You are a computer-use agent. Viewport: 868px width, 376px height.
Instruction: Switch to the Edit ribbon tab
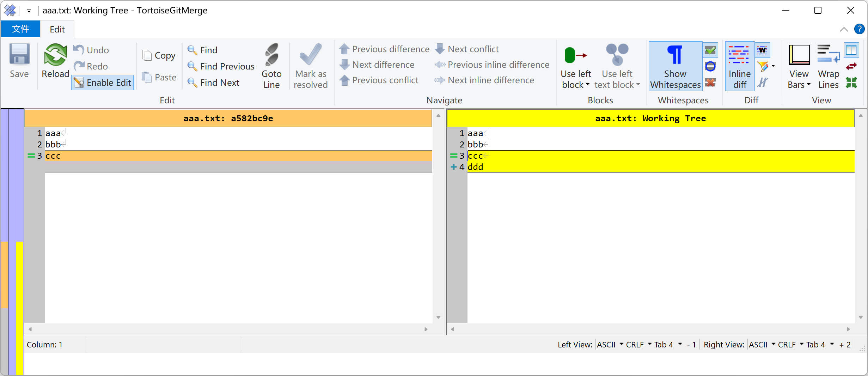pos(57,29)
